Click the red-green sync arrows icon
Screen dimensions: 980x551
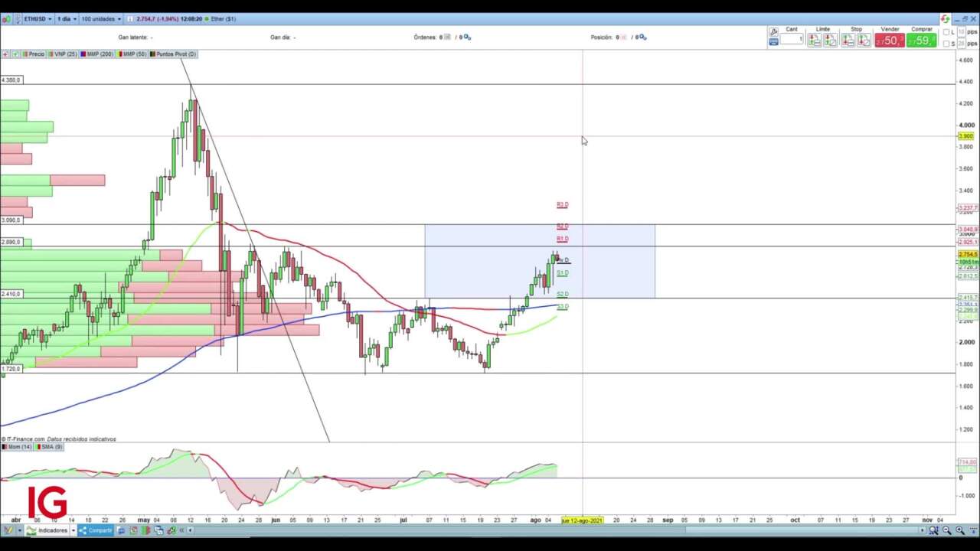pos(945,18)
